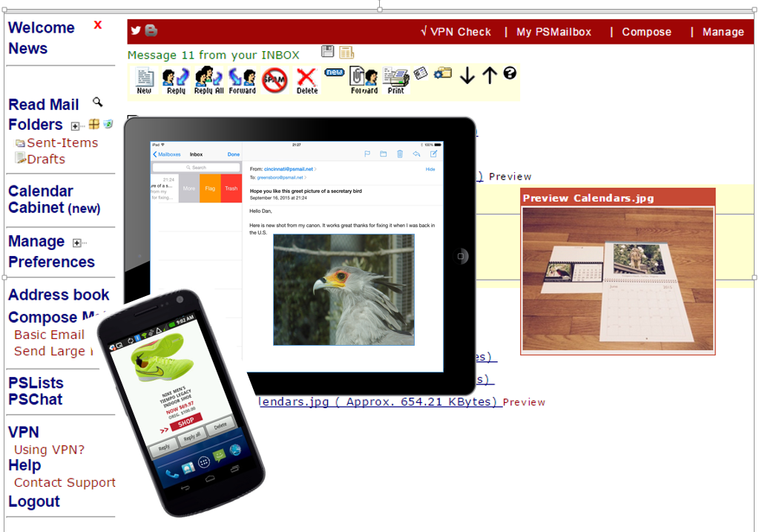Click the Preview link for Calendars.jpg

(x=525, y=402)
